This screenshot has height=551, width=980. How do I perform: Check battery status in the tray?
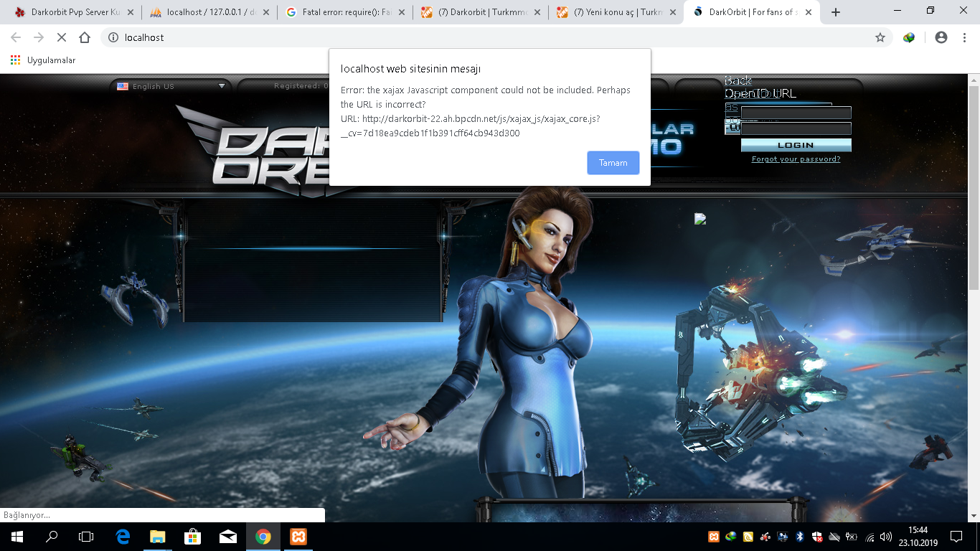852,537
